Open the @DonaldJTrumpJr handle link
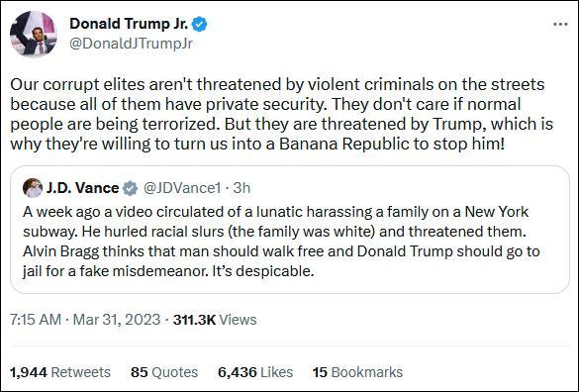Viewport: 579px width, 392px height. tap(131, 44)
